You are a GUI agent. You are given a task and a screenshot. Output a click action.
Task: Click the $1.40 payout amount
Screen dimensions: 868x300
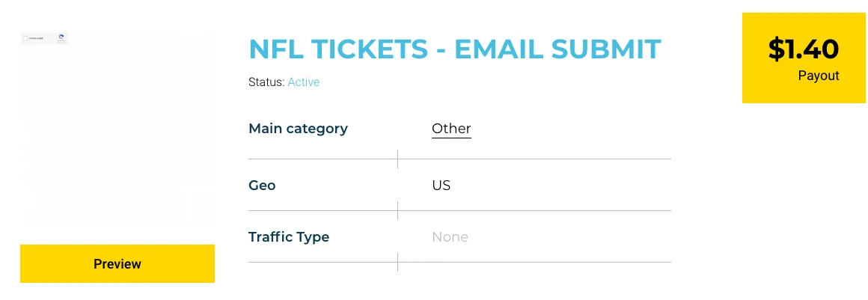point(804,49)
